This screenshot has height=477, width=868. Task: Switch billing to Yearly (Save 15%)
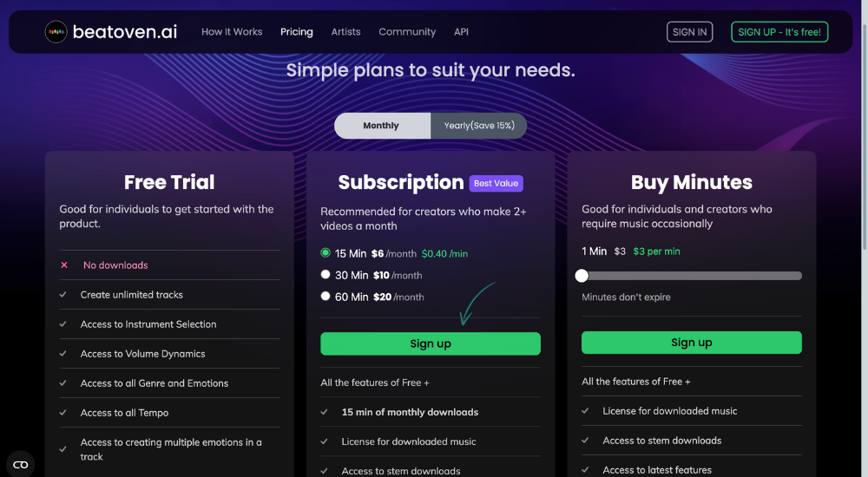pyautogui.click(x=479, y=126)
